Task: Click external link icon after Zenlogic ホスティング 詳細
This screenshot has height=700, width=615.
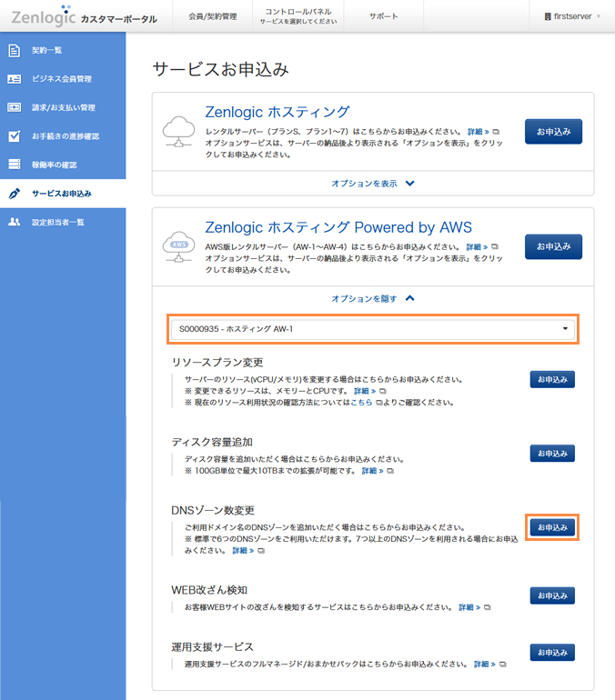Action: (496, 132)
